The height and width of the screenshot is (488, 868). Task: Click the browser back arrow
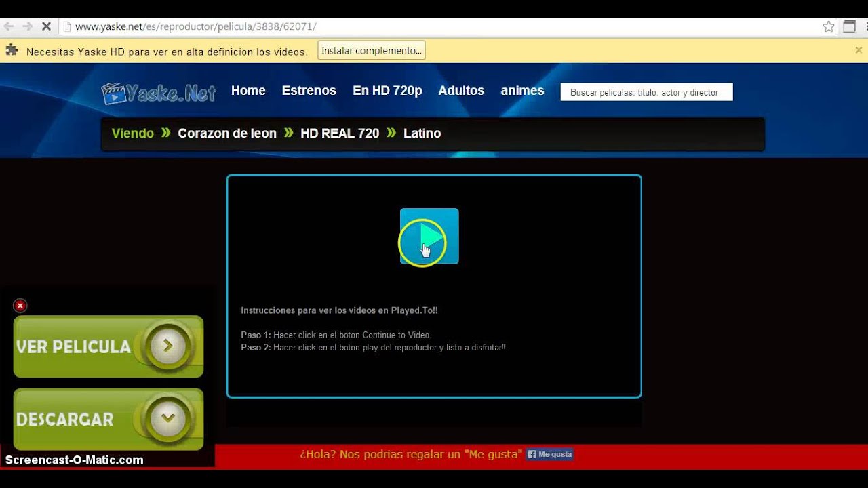pyautogui.click(x=9, y=26)
